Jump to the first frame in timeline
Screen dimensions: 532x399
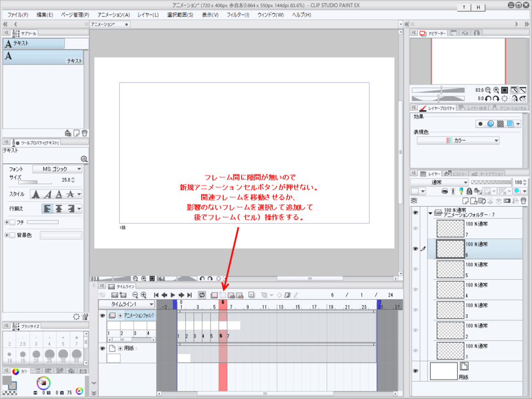pyautogui.click(x=157, y=295)
